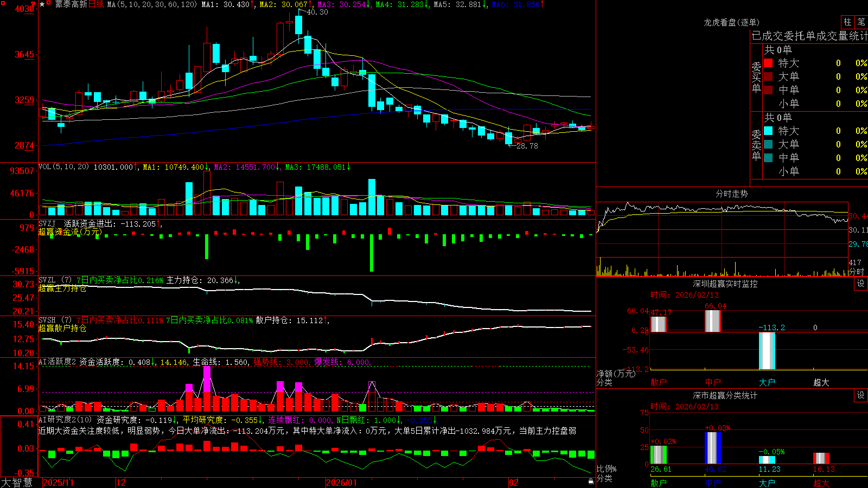Click the 40.30 high price annotation
The height and width of the screenshot is (488, 868).
tap(317, 12)
